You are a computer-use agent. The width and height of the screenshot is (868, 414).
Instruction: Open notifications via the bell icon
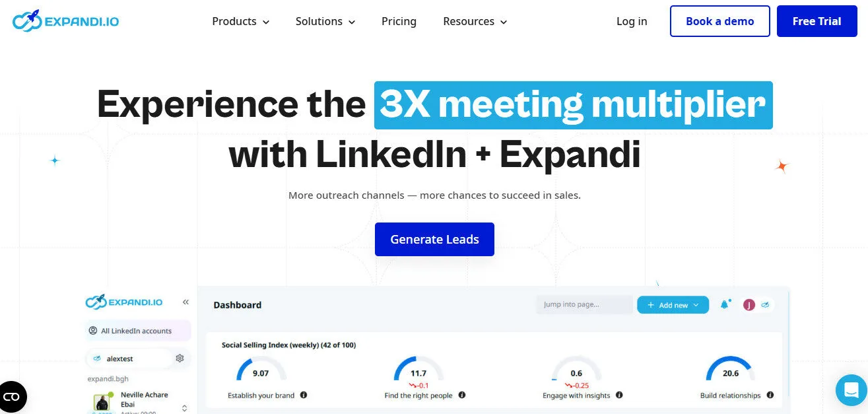coord(725,304)
